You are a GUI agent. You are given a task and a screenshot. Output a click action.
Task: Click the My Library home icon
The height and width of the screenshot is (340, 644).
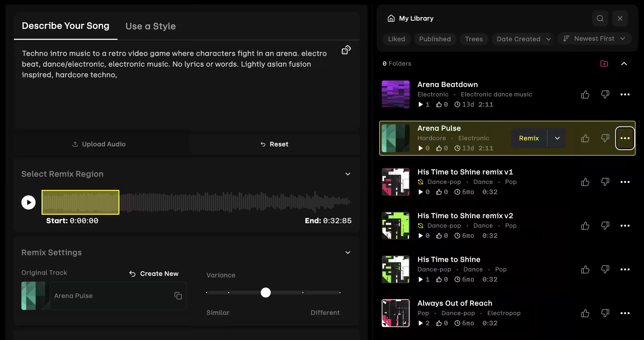point(391,18)
